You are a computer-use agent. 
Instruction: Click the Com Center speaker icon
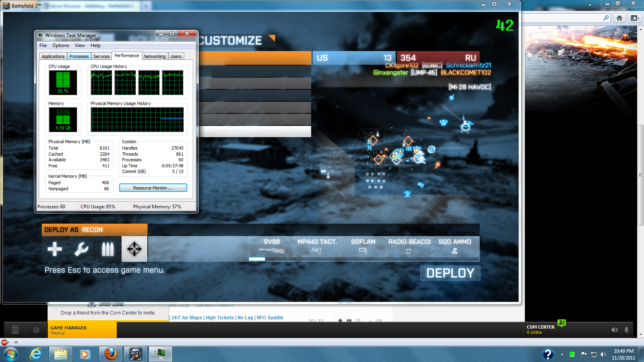tap(615, 330)
